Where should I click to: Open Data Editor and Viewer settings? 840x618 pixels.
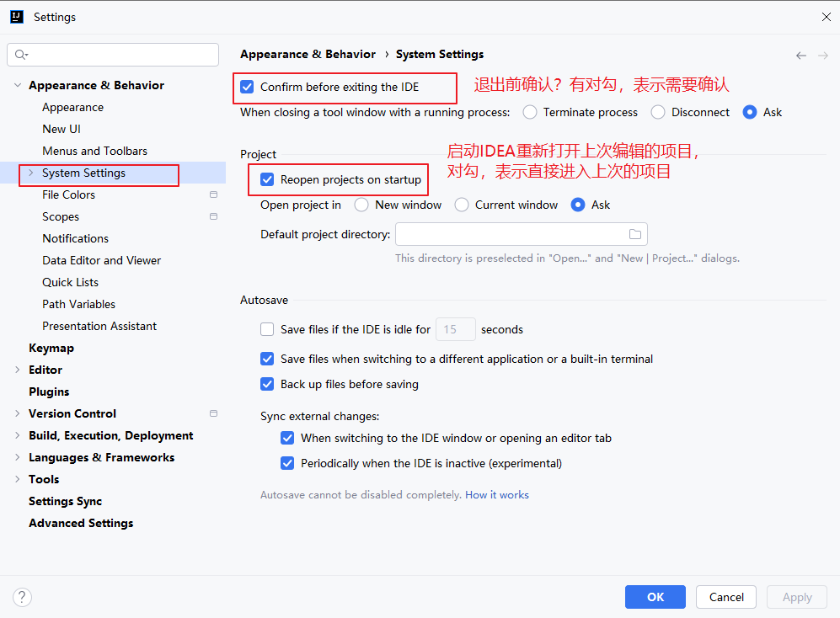coord(102,260)
